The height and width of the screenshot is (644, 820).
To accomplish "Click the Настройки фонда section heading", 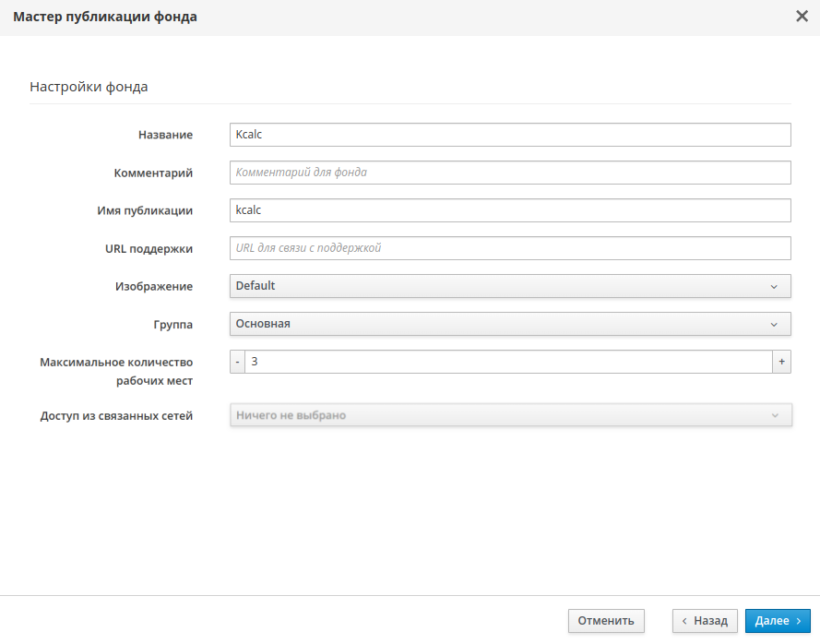I will coord(89,88).
